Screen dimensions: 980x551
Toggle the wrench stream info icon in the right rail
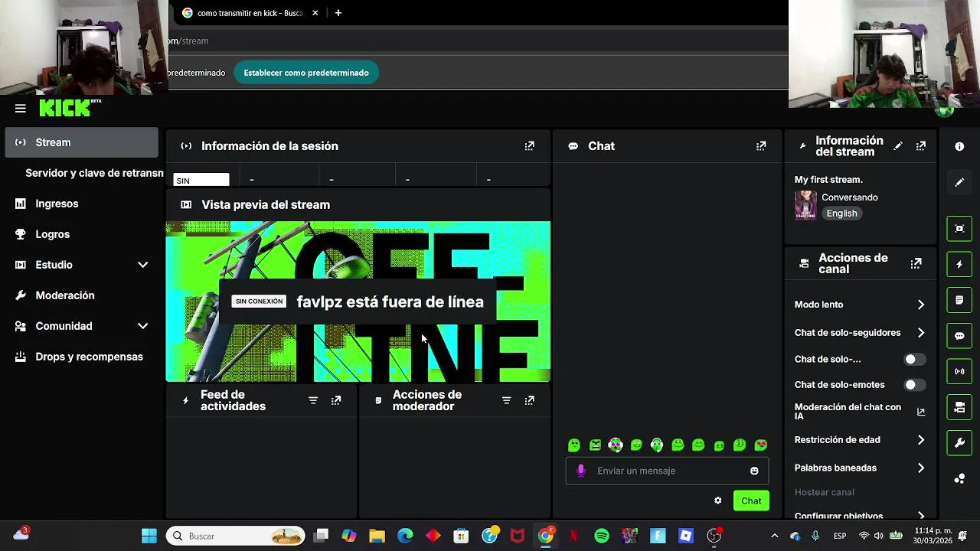click(959, 443)
